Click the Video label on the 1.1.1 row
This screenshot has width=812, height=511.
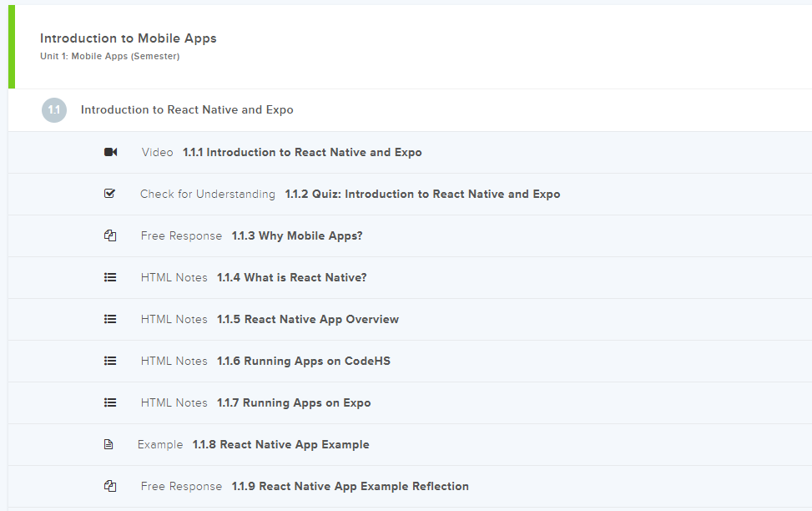click(x=158, y=152)
